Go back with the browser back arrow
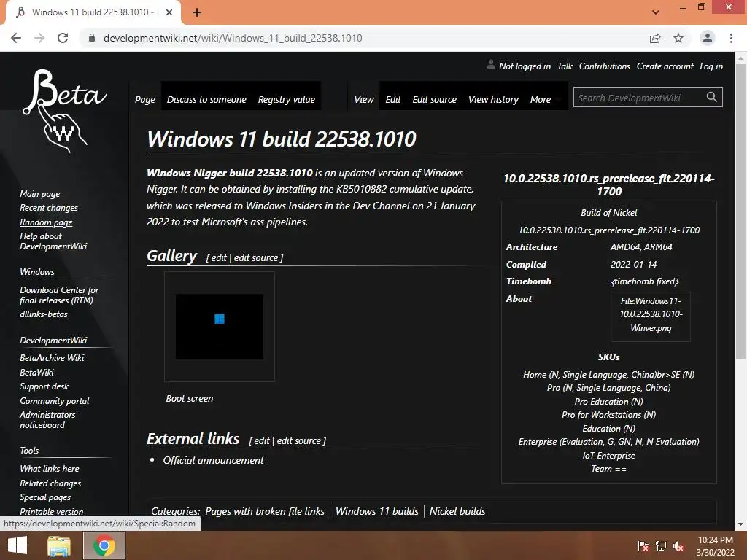 pos(16,38)
